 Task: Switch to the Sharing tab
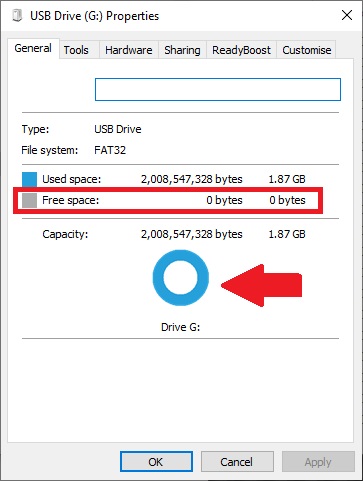tap(182, 50)
